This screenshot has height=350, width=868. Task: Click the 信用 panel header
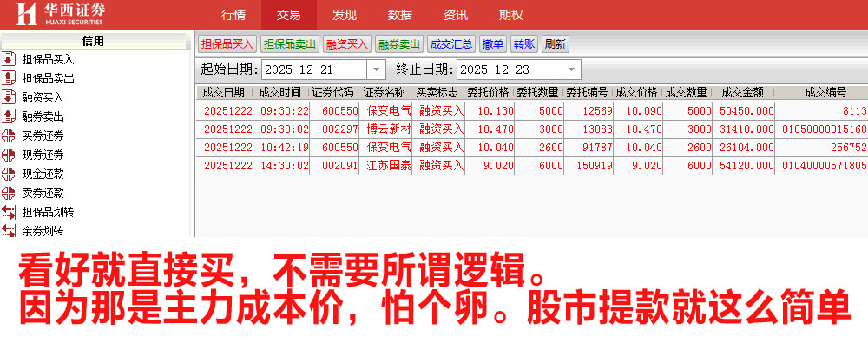click(93, 42)
